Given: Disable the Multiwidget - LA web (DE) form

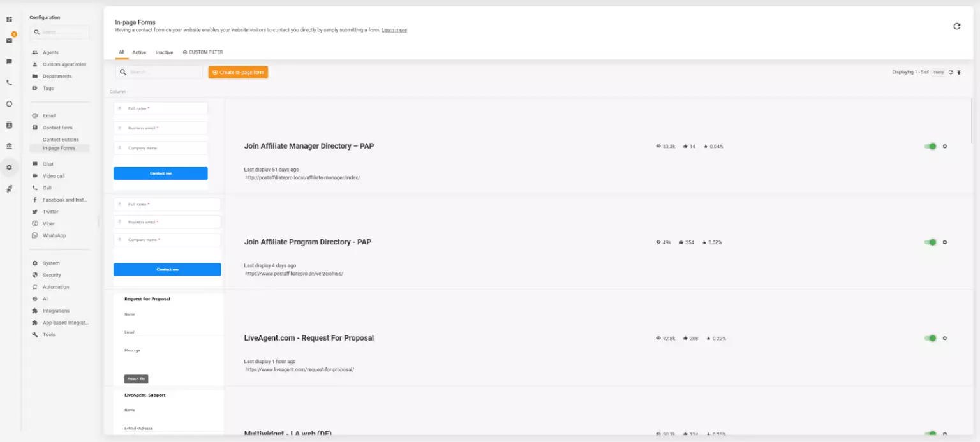Looking at the screenshot, I should [x=930, y=432].
